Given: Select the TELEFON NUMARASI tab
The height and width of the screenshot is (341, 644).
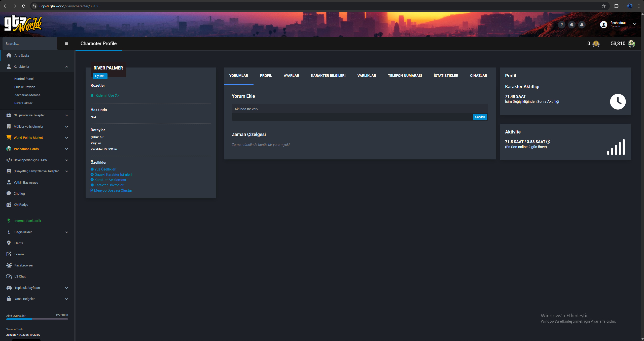Looking at the screenshot, I should tap(405, 76).
